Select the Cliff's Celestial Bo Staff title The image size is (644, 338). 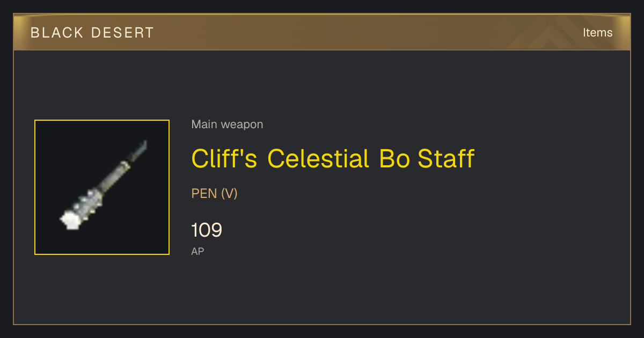pyautogui.click(x=333, y=159)
